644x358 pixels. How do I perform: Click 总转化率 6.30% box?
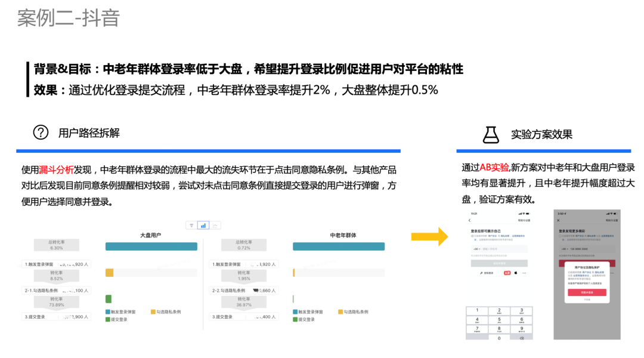pyautogui.click(x=56, y=245)
